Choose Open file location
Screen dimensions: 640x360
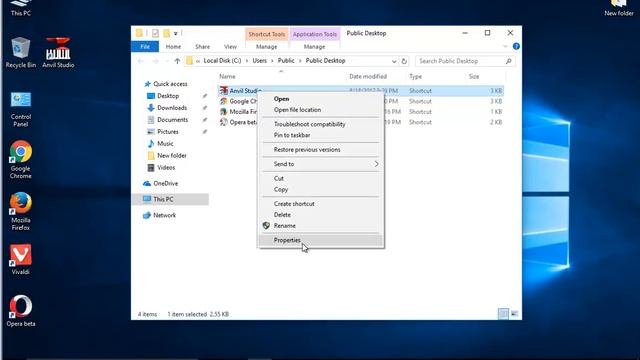[x=321, y=110]
